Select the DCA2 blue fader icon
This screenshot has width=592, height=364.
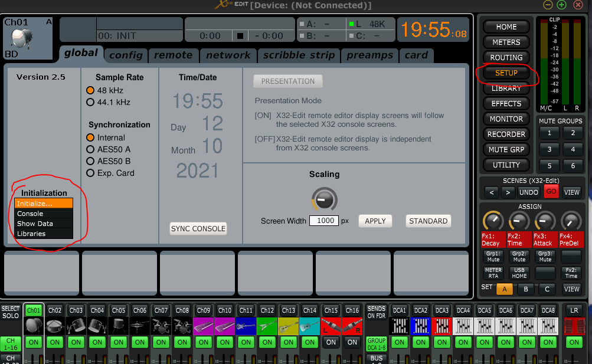(421, 326)
